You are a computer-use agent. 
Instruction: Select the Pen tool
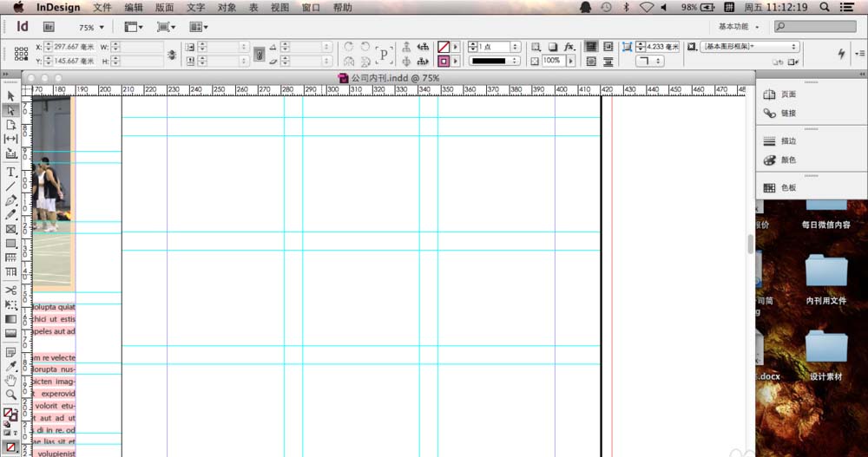[11, 200]
